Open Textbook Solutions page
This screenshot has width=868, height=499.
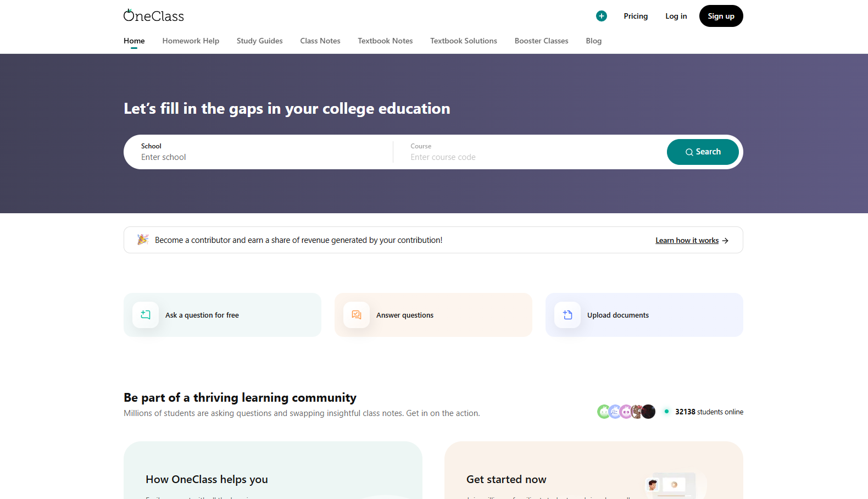pos(463,41)
